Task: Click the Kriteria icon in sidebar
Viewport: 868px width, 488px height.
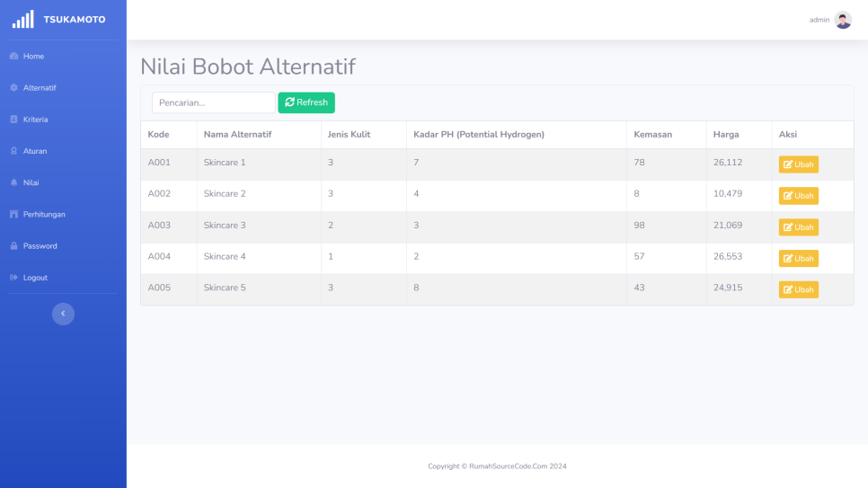Action: pyautogui.click(x=13, y=120)
